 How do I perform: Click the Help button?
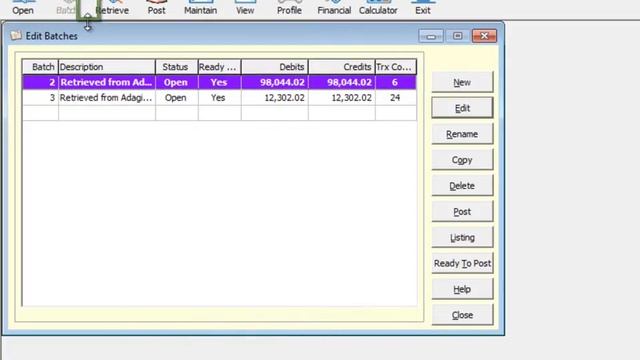click(x=462, y=289)
